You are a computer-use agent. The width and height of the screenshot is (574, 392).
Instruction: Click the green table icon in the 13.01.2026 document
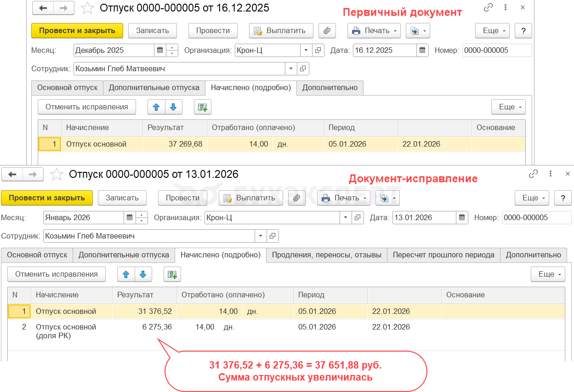pyautogui.click(x=172, y=274)
